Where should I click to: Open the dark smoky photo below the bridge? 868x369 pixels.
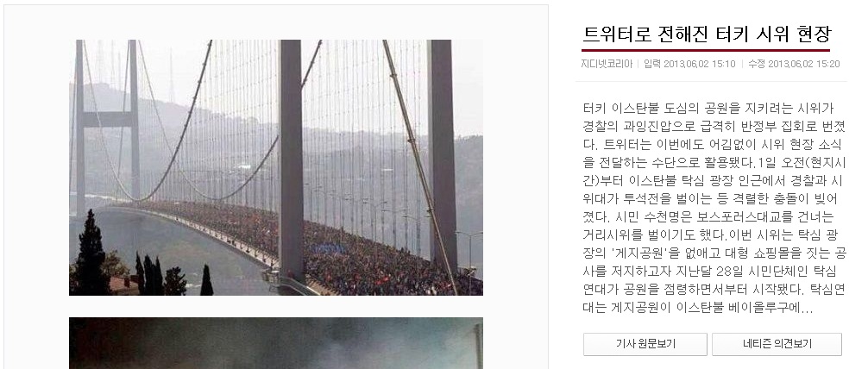tap(276, 343)
